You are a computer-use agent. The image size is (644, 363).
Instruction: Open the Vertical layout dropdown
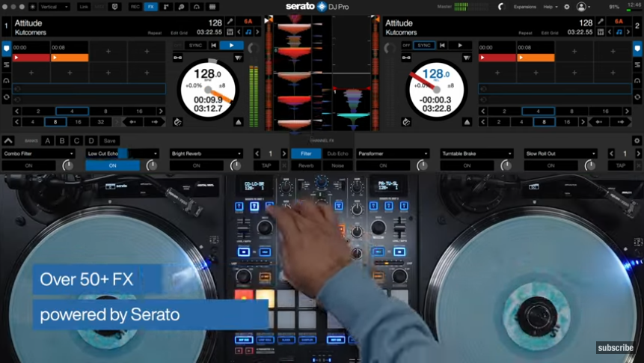pos(54,7)
